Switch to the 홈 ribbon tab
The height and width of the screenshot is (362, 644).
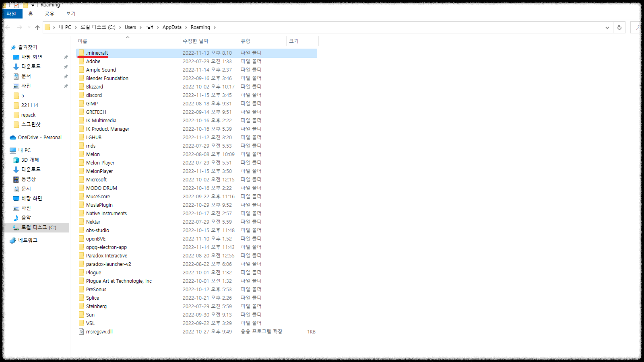(x=31, y=14)
